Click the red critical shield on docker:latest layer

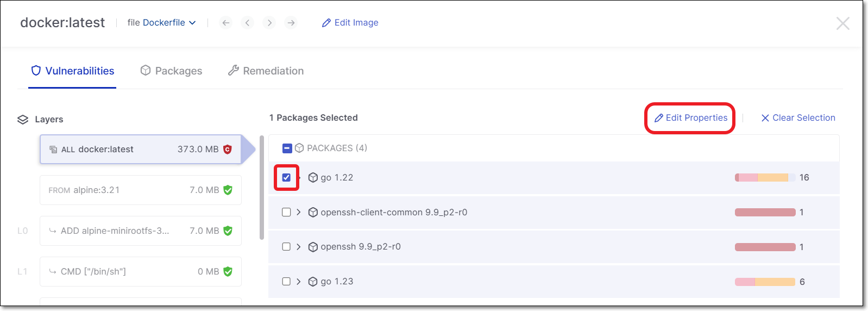pyautogui.click(x=228, y=149)
